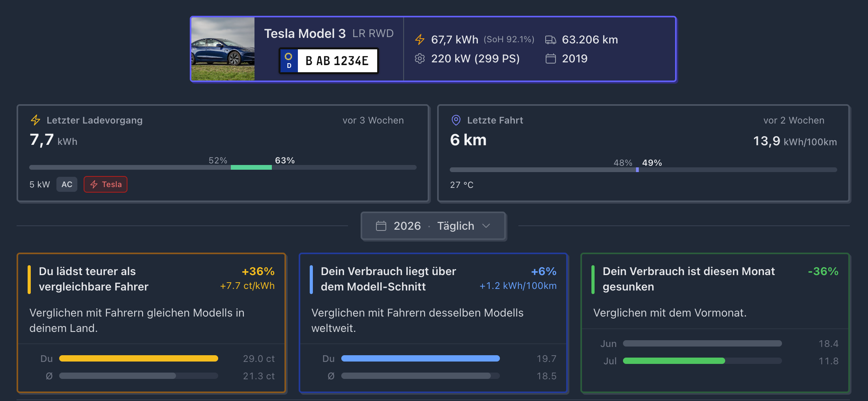Click the Tesla Model 3 title
The image size is (868, 401).
pyautogui.click(x=305, y=34)
